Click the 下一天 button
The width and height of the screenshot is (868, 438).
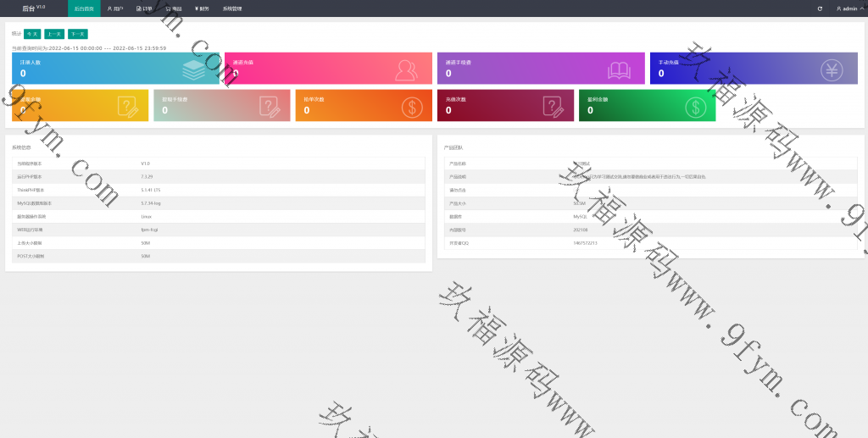tap(77, 34)
